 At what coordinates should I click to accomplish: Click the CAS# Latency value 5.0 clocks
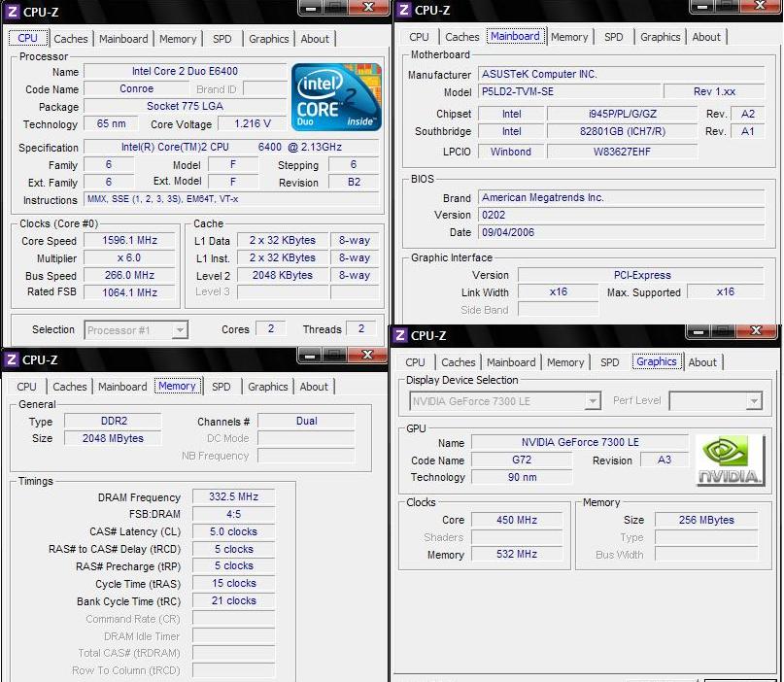click(233, 531)
